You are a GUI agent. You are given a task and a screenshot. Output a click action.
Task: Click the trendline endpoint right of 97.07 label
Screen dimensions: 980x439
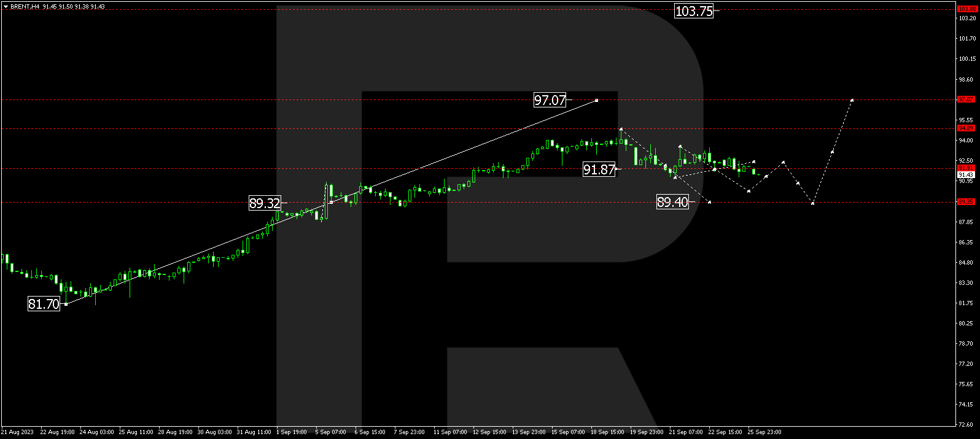click(x=596, y=100)
